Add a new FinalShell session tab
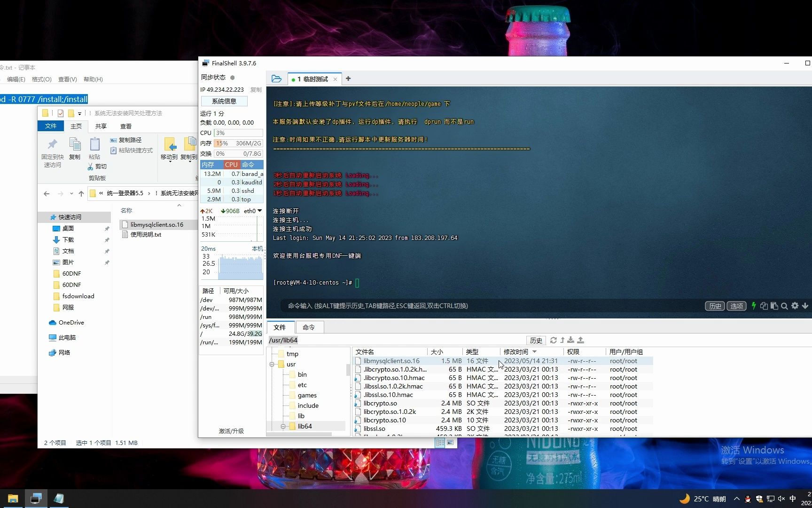 (x=348, y=79)
